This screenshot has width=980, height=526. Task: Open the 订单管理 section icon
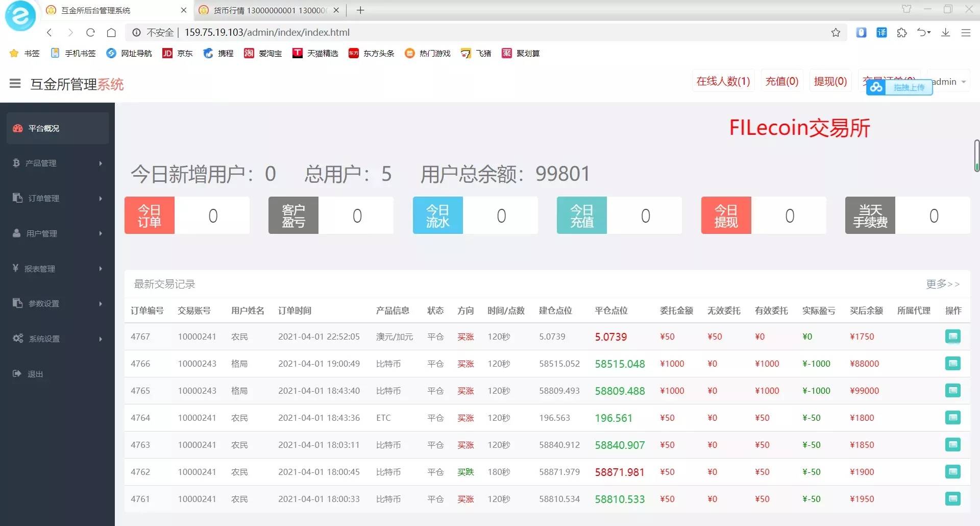[17, 198]
